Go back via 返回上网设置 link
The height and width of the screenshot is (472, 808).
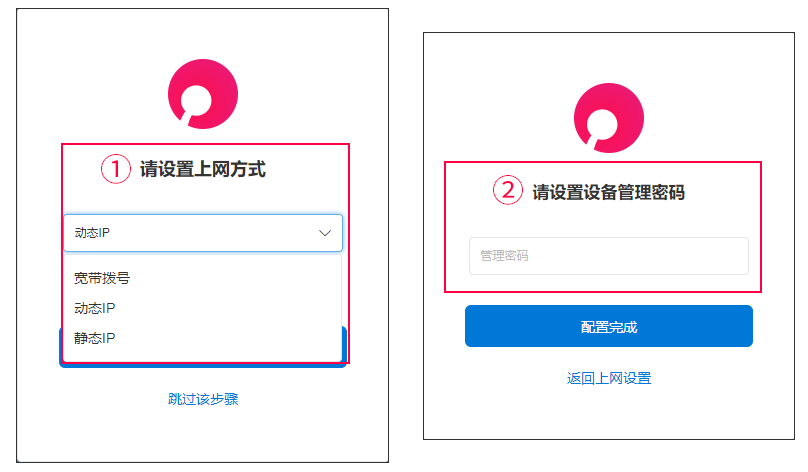coord(609,378)
